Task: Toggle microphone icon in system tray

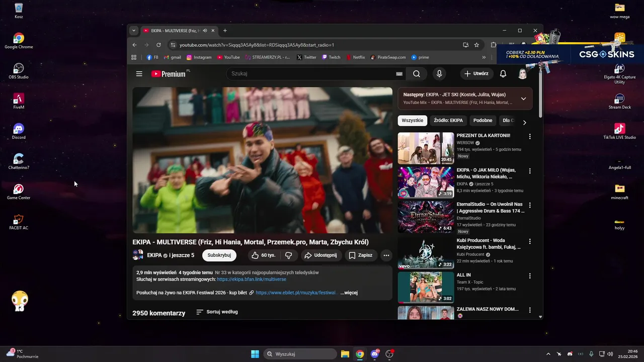Action: tap(591, 354)
